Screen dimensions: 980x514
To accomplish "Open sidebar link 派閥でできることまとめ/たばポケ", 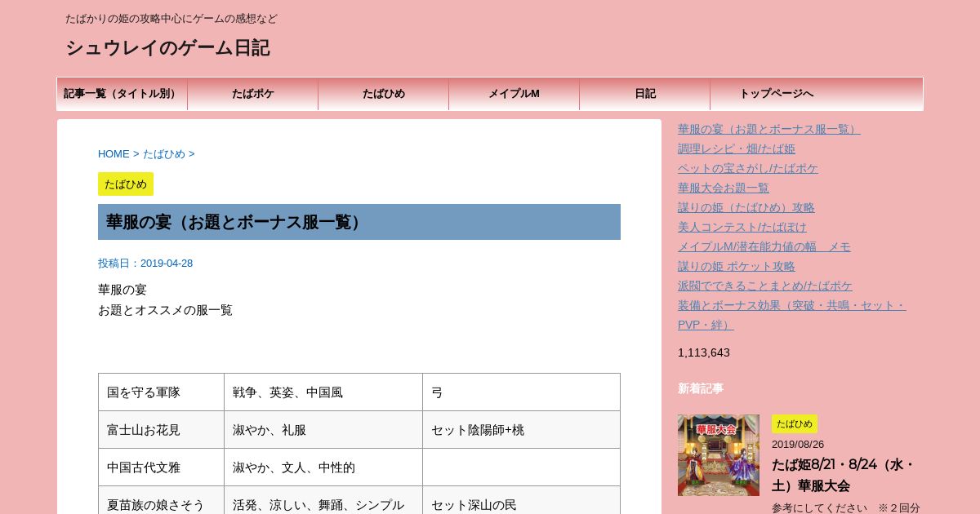I will pos(765,286).
